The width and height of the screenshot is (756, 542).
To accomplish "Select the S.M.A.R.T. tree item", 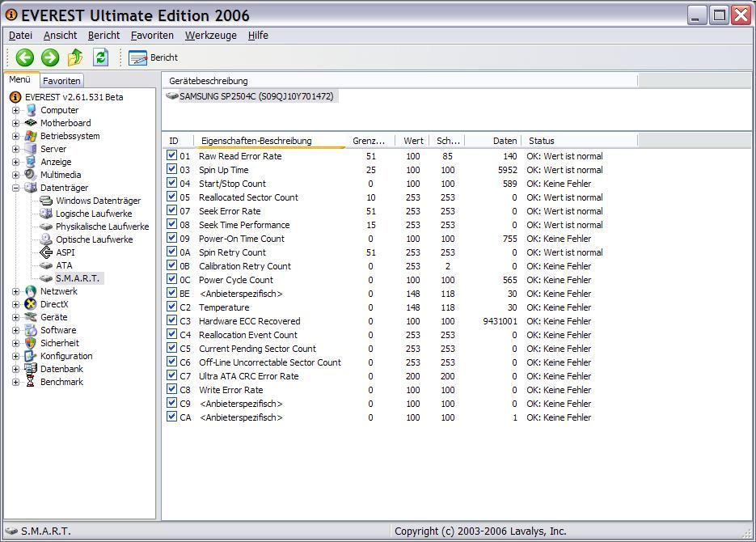I will 78,278.
